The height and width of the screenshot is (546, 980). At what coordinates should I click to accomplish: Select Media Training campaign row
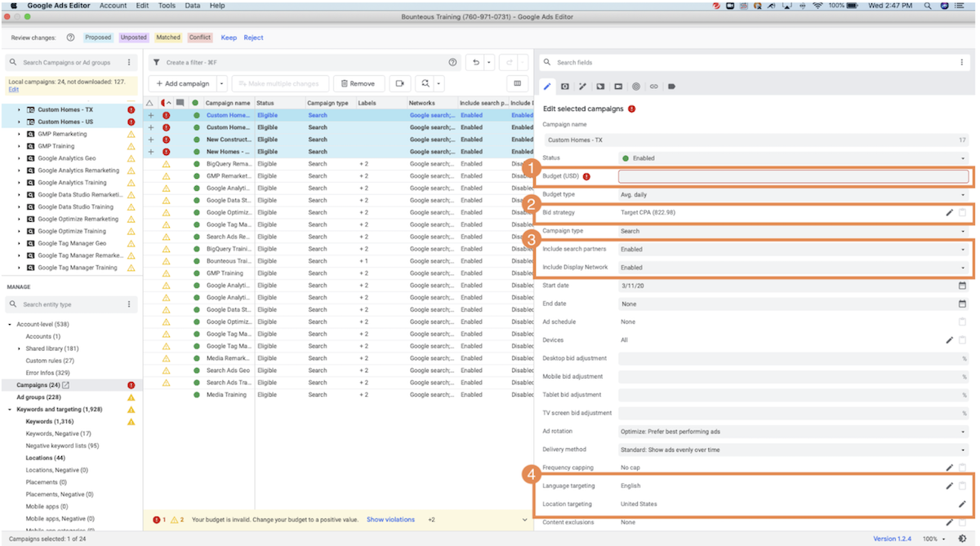(338, 395)
